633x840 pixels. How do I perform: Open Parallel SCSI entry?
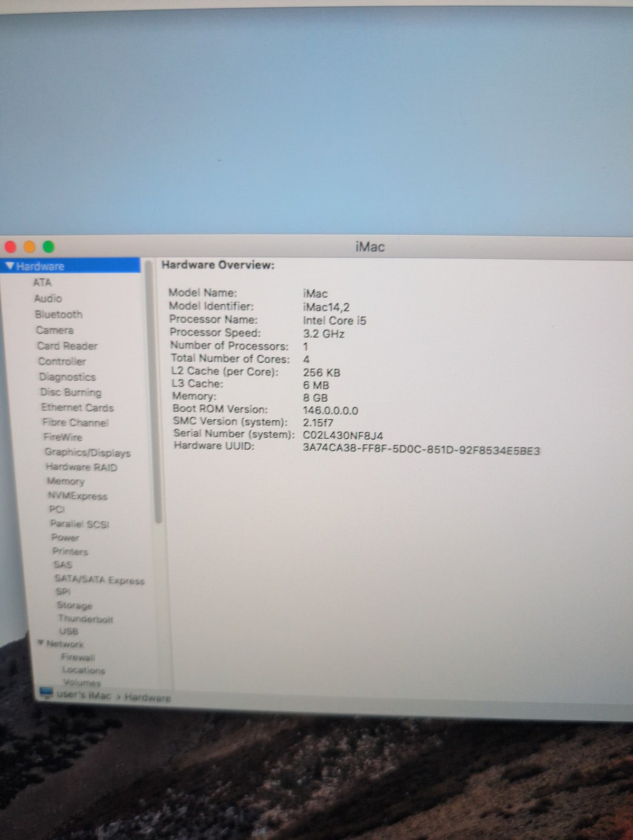click(x=80, y=524)
